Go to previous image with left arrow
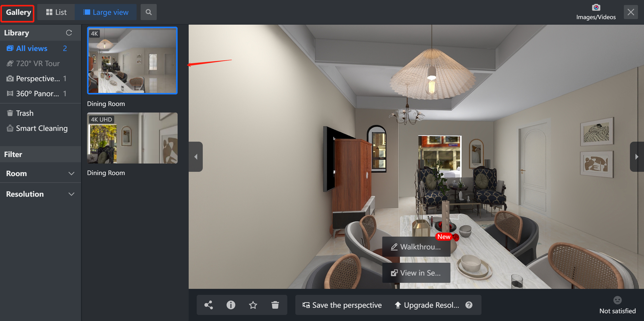 (196, 157)
